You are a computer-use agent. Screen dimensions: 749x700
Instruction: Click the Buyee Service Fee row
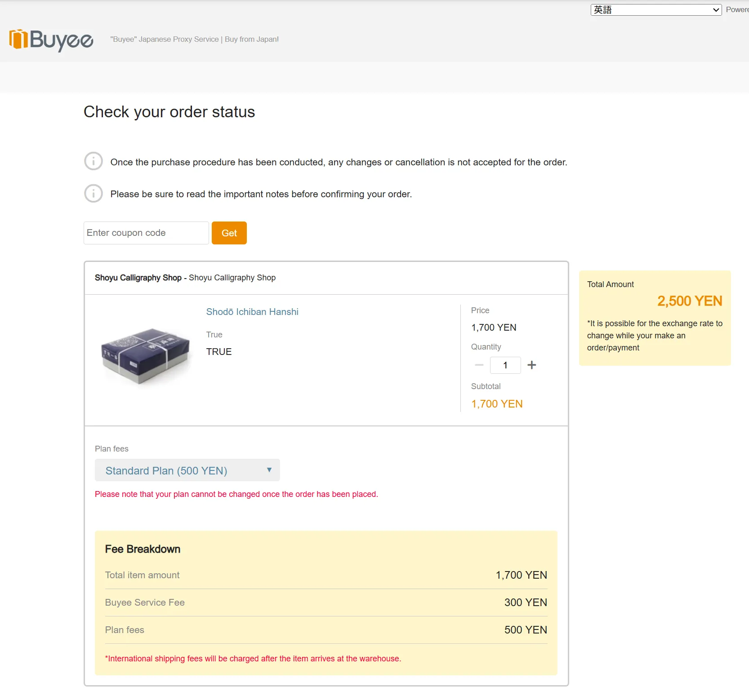coord(325,603)
